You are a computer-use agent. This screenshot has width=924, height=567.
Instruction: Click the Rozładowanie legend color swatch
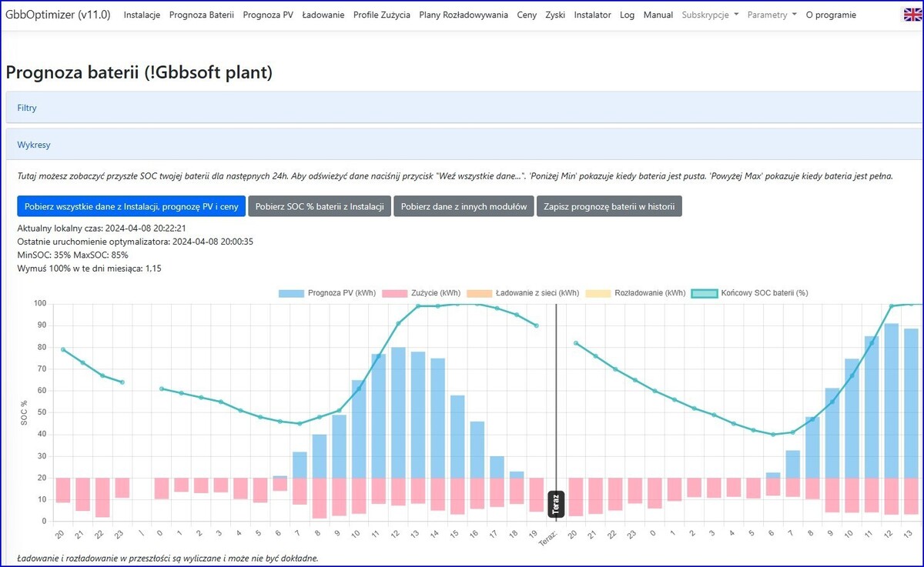pos(598,293)
